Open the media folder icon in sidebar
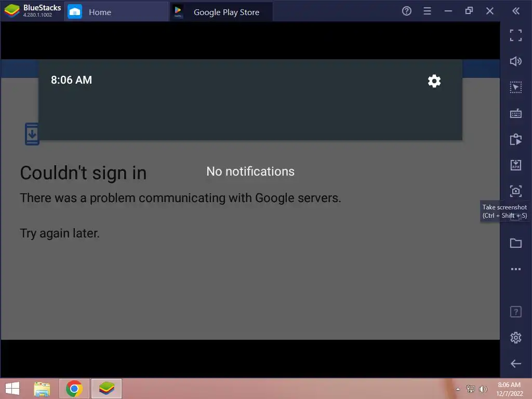 515,243
